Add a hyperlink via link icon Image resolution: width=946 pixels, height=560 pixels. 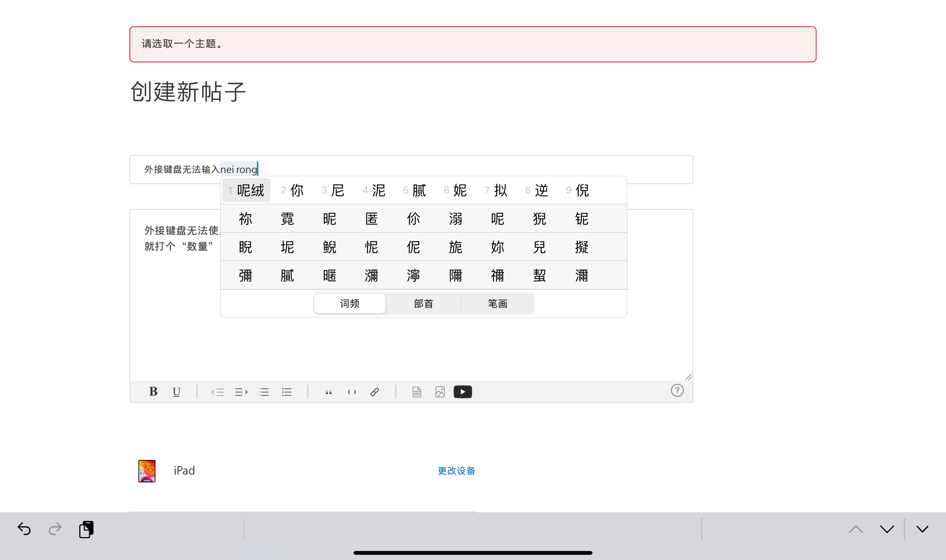pyautogui.click(x=374, y=392)
